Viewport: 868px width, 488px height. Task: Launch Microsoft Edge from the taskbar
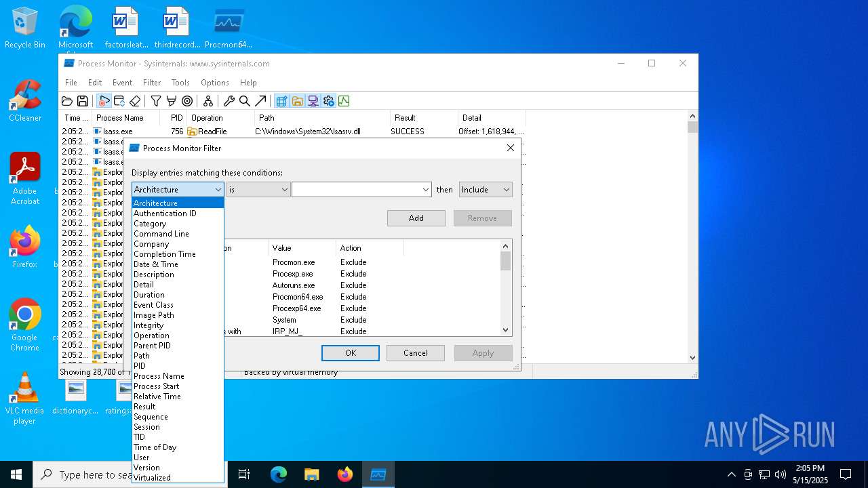tap(279, 474)
